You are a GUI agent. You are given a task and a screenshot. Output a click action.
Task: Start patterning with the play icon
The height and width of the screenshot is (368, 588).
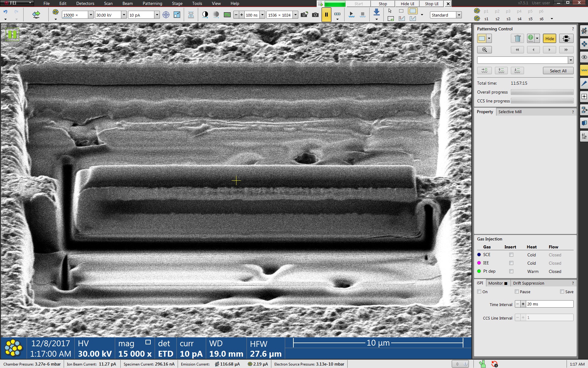point(351,15)
